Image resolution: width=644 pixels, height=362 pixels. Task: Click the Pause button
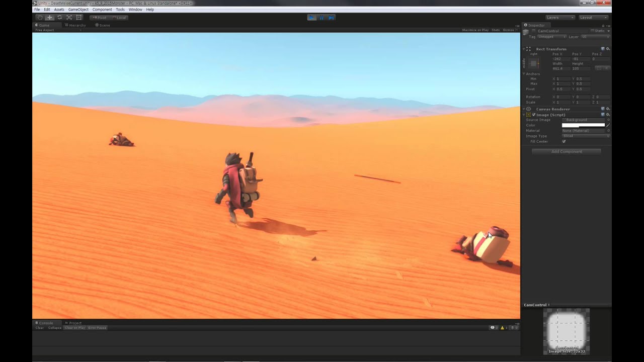321,18
